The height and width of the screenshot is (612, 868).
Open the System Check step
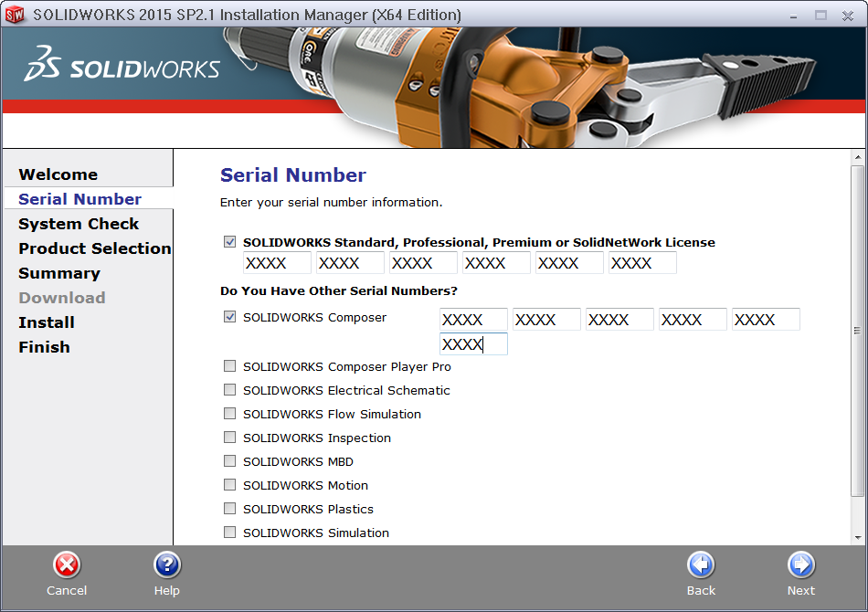(x=79, y=224)
